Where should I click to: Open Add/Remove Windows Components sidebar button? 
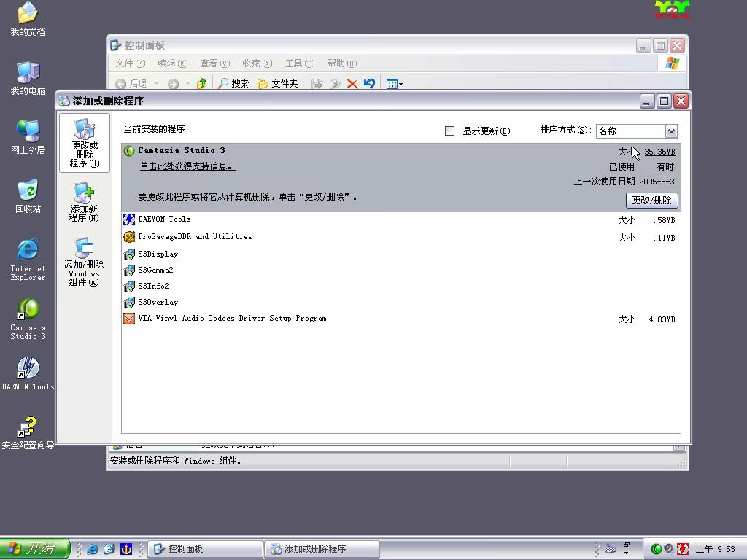[x=85, y=262]
